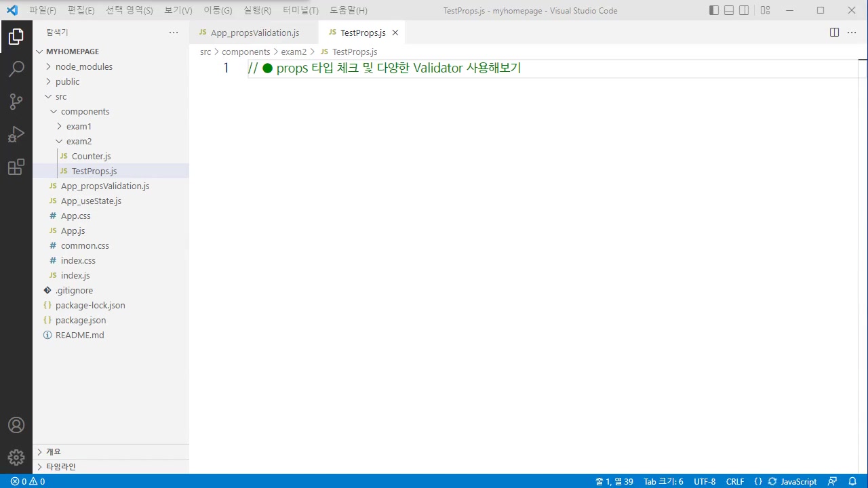Click the components breadcrumb in the path
This screenshot has height=488, width=868.
click(245, 52)
